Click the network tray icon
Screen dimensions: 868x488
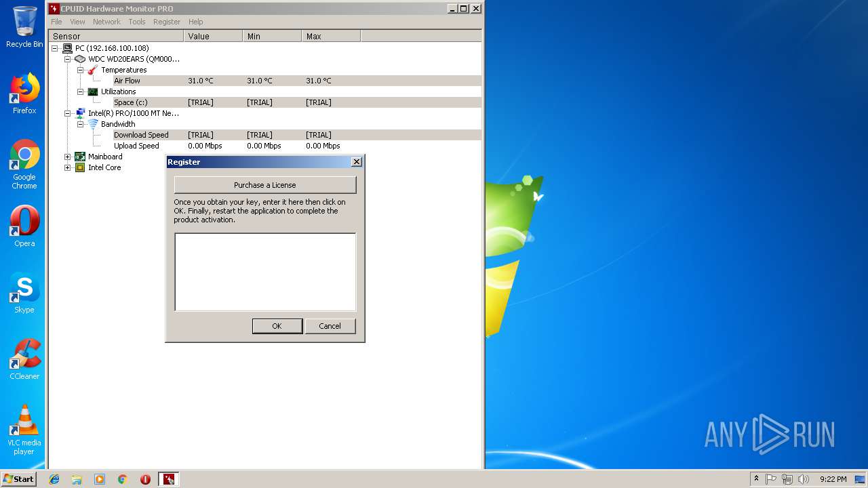[x=787, y=479]
